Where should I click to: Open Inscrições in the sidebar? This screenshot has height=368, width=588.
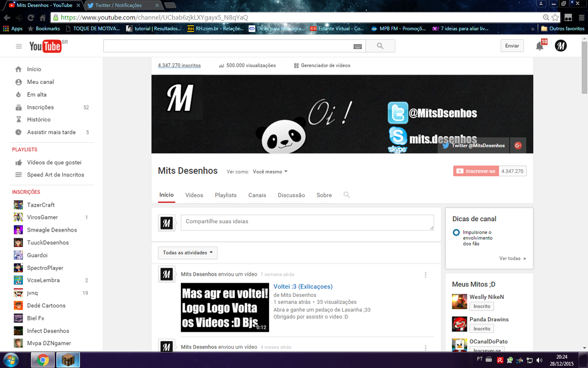(x=41, y=107)
